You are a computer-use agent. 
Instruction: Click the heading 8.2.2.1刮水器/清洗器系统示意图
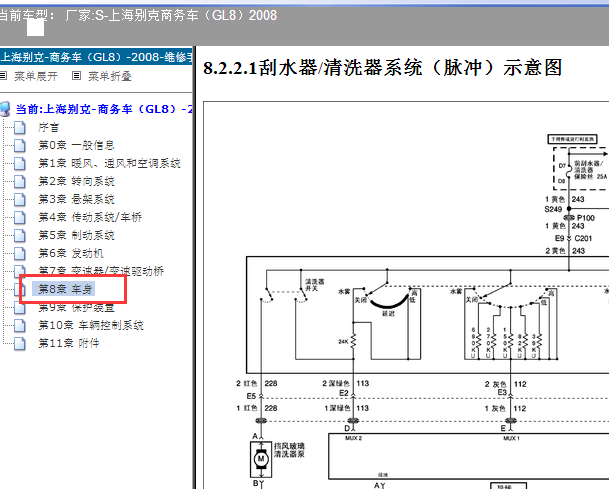(x=383, y=68)
